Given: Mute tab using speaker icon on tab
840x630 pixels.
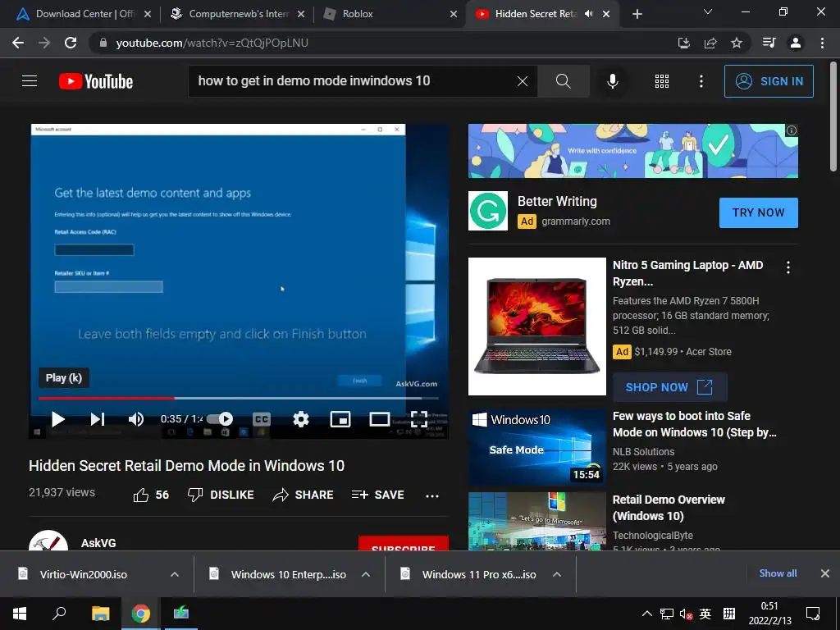Looking at the screenshot, I should tap(588, 14).
